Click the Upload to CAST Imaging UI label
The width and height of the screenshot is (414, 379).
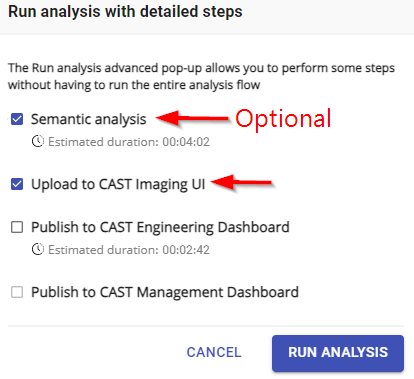[118, 184]
